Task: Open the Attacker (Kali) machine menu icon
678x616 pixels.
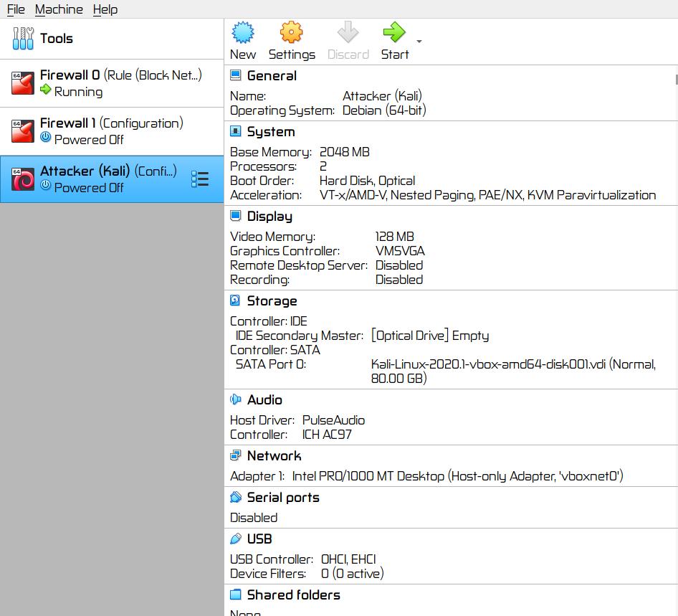Action: (x=200, y=179)
